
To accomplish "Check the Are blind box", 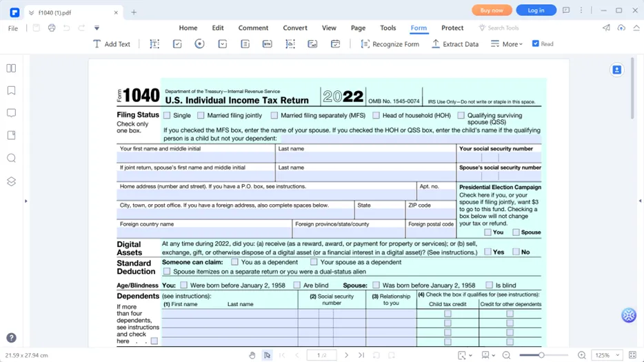I will [x=297, y=285].
